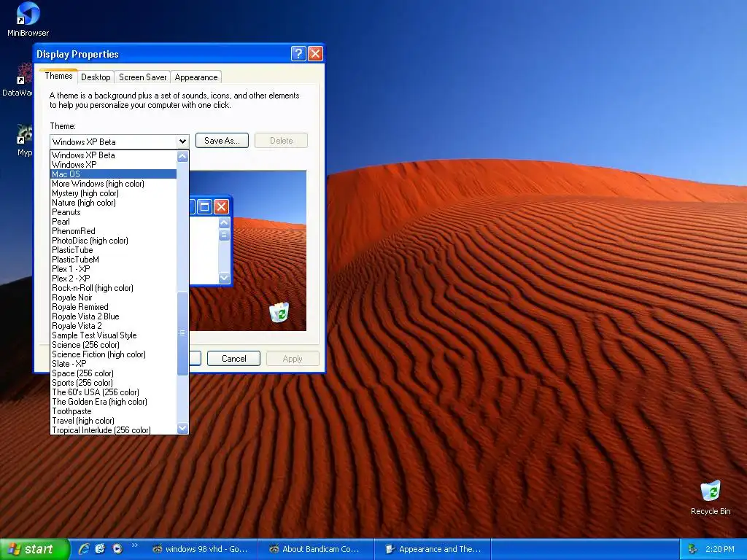The width and height of the screenshot is (747, 560).
Task: Select Sample Test Visual Style theme
Action: (113, 335)
